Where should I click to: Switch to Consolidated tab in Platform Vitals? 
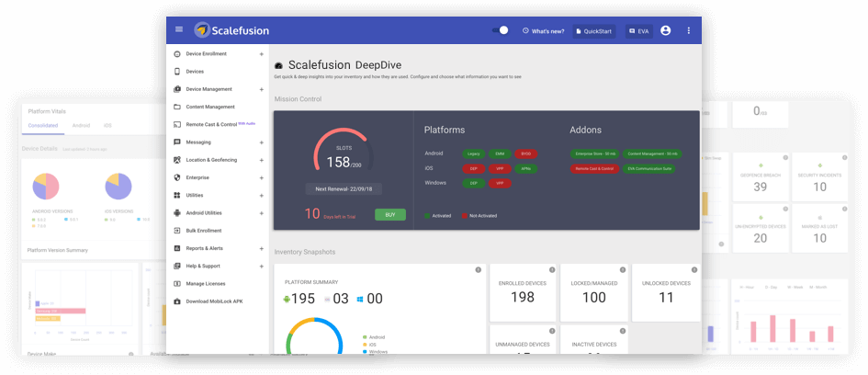[x=43, y=126]
